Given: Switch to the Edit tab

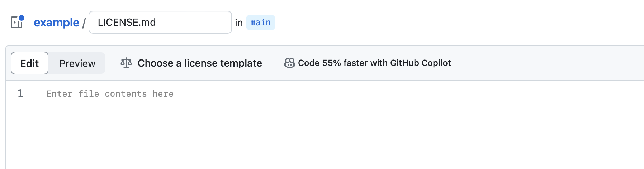Looking at the screenshot, I should 29,63.
